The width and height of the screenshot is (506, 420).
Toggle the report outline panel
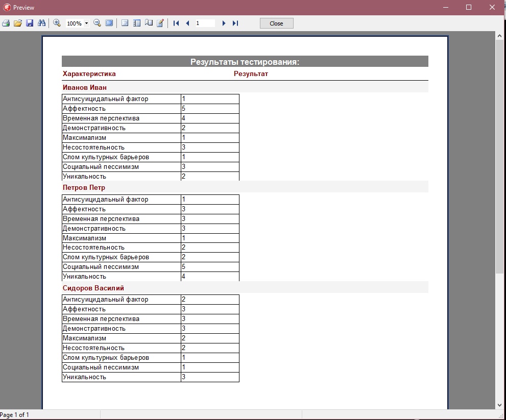[125, 23]
